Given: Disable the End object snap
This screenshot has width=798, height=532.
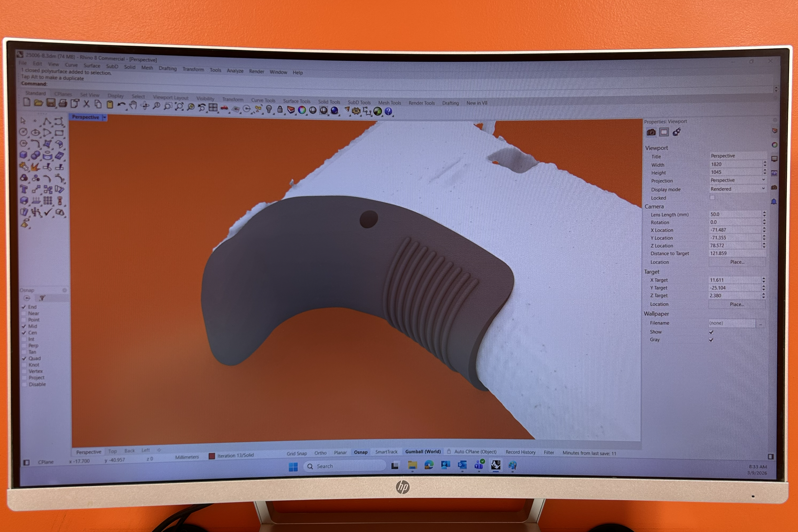Looking at the screenshot, I should coord(24,306).
